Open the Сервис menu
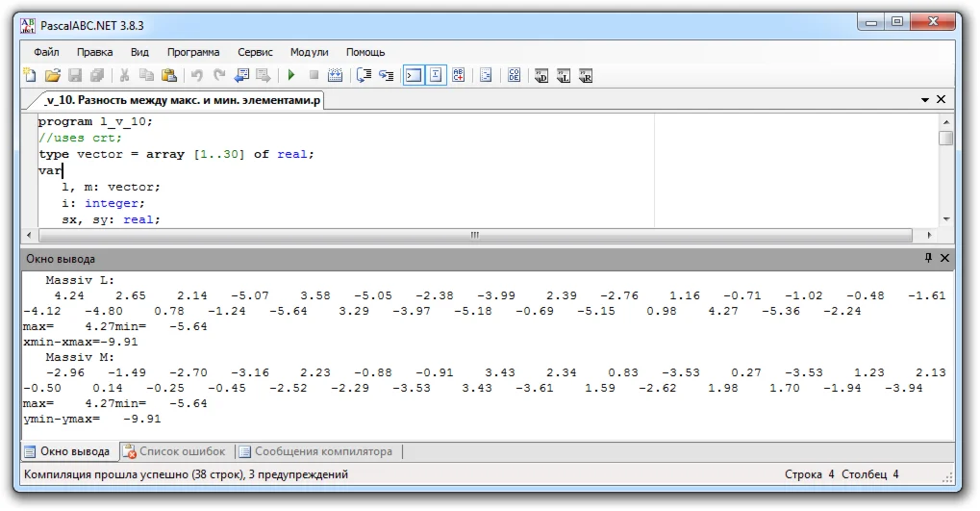980x511 pixels. point(255,52)
